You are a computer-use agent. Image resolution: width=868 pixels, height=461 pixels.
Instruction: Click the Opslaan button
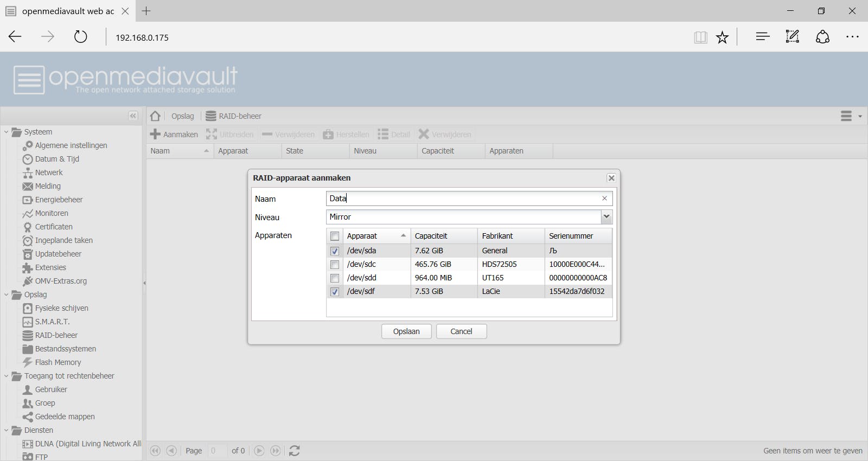coord(406,331)
